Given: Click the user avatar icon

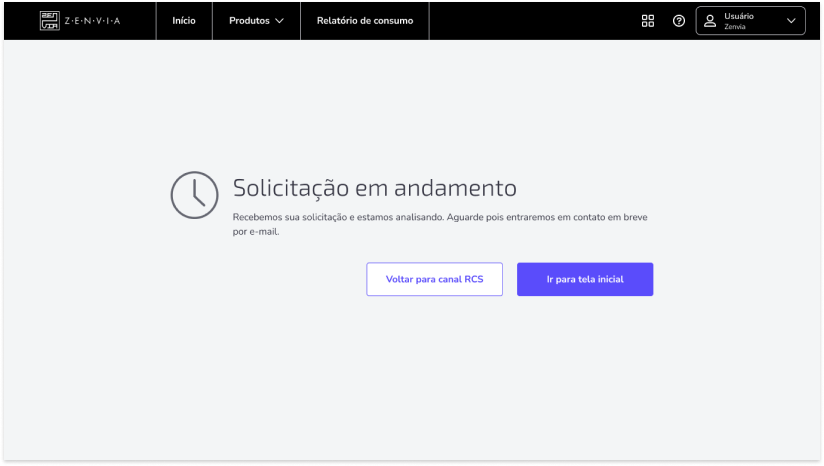Looking at the screenshot, I should click(x=709, y=21).
